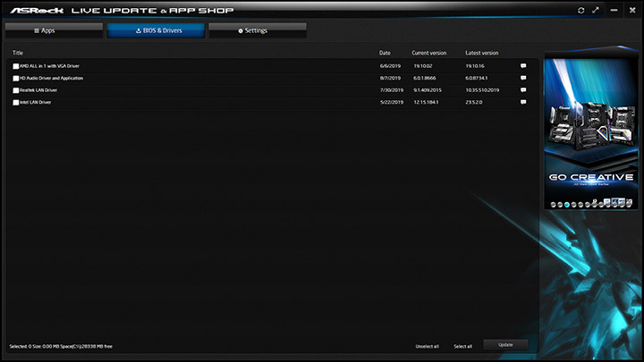Click the Selected size and free space status text
Screen dimensions: 644x362
61,347
